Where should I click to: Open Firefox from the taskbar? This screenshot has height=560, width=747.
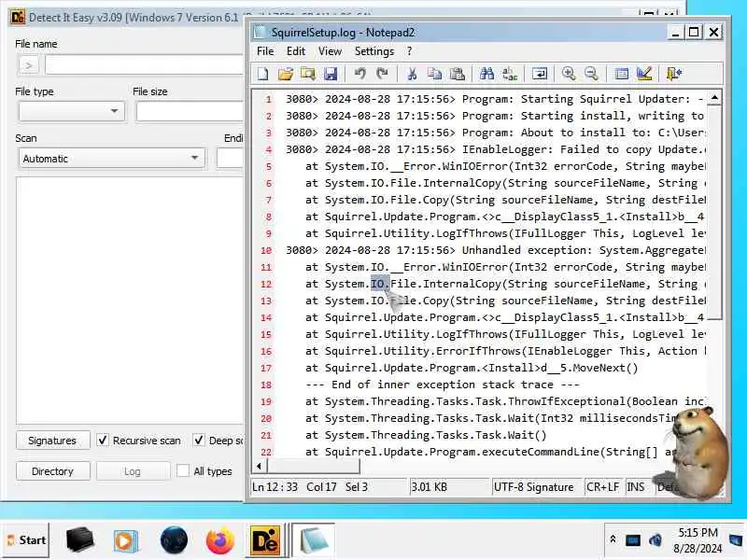click(x=219, y=540)
